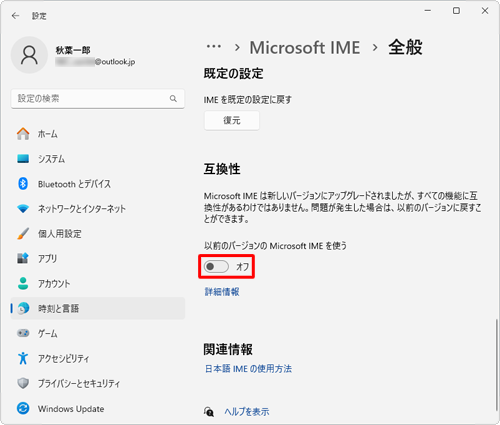This screenshot has height=425, width=500.
Task: Click the privacy shield icon
Action: point(23,383)
